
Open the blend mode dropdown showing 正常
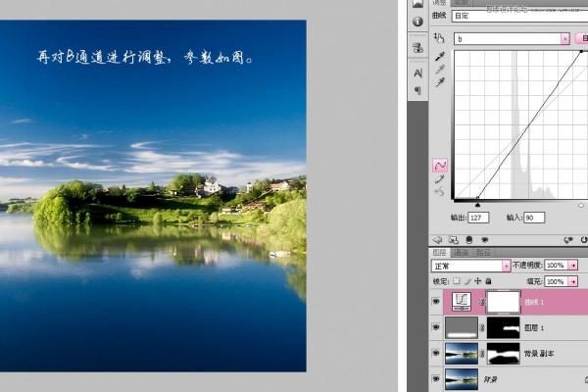470,266
